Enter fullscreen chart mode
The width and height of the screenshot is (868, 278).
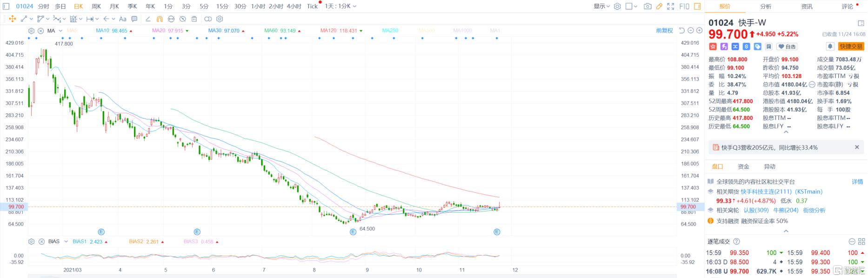click(671, 7)
